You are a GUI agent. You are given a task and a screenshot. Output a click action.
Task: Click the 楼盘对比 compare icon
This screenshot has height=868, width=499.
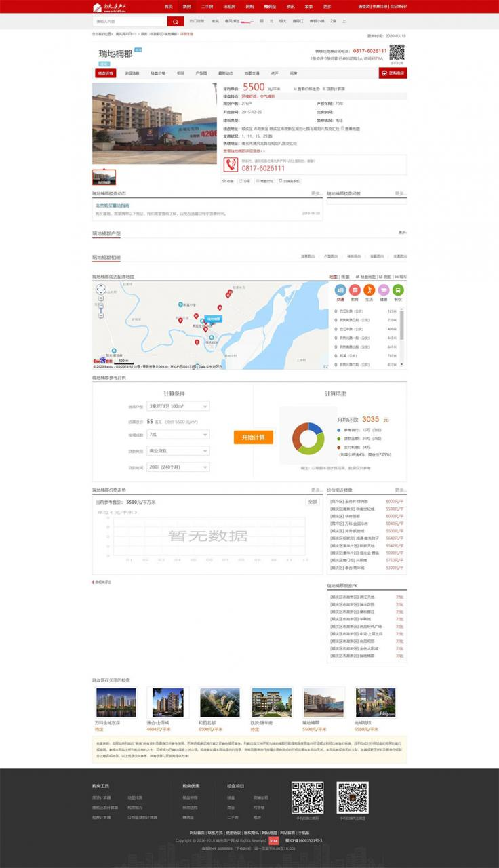[x=266, y=181]
